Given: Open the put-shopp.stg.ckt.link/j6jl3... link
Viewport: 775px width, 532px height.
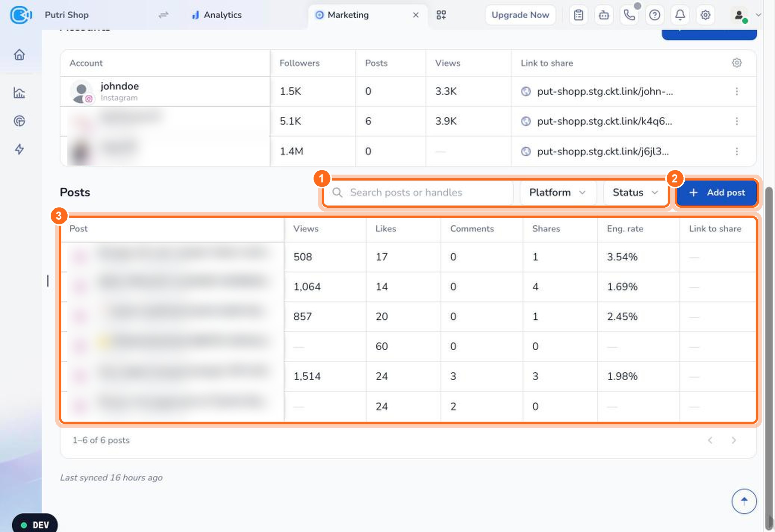Looking at the screenshot, I should click(x=603, y=151).
